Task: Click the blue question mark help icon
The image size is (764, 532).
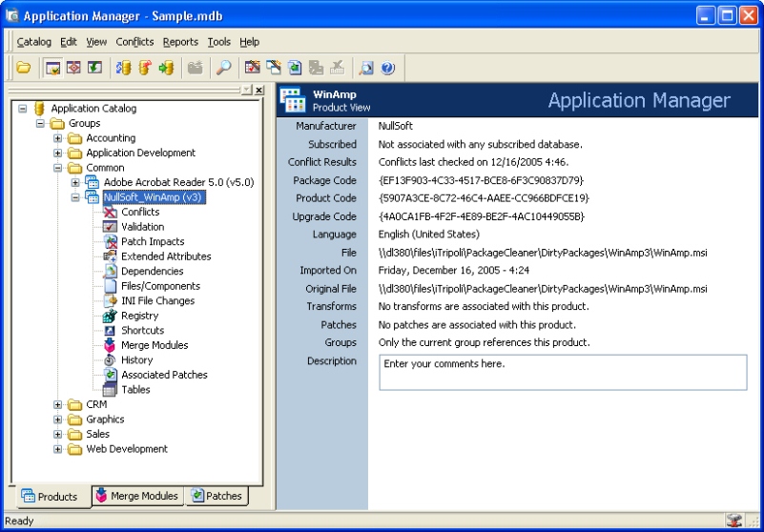Action: (388, 68)
